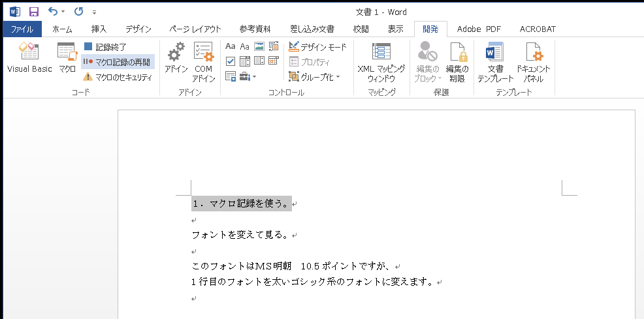
Task: Click the greyed プロパティ button
Action: pyautogui.click(x=310, y=62)
